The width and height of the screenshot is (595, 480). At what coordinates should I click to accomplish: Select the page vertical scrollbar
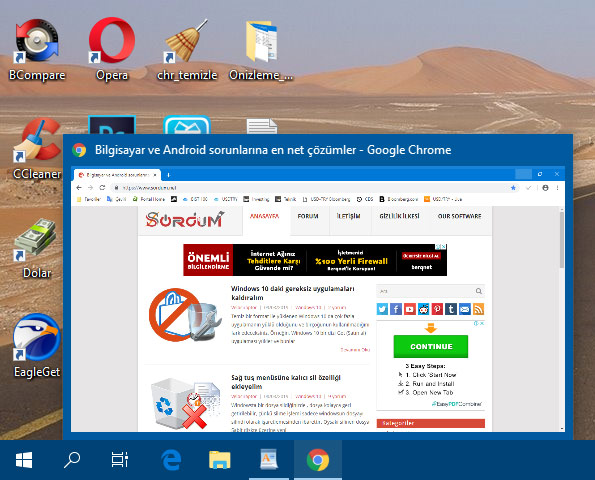[x=562, y=240]
